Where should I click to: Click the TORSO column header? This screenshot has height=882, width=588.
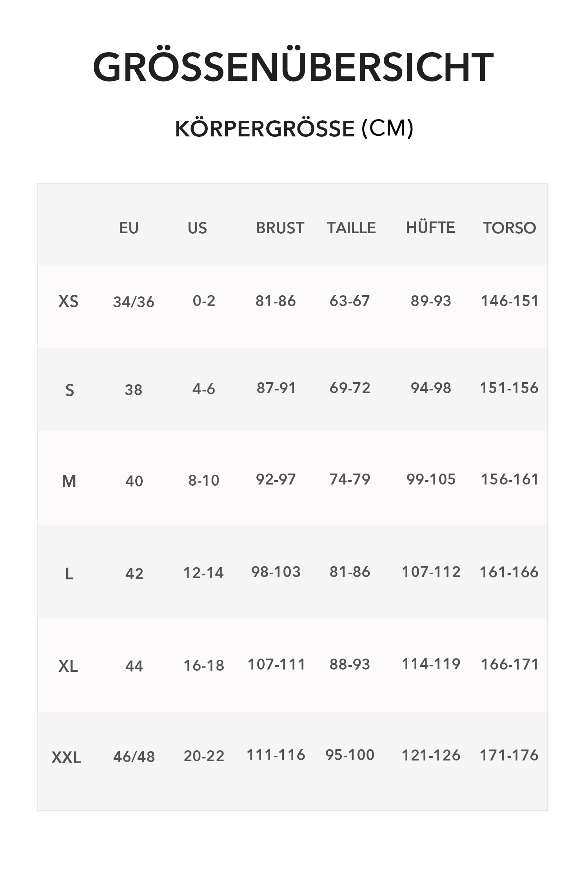pyautogui.click(x=509, y=228)
